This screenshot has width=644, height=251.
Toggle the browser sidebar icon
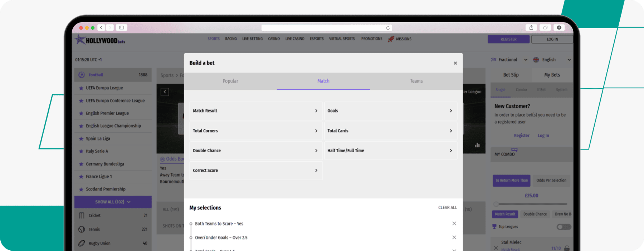(122, 28)
